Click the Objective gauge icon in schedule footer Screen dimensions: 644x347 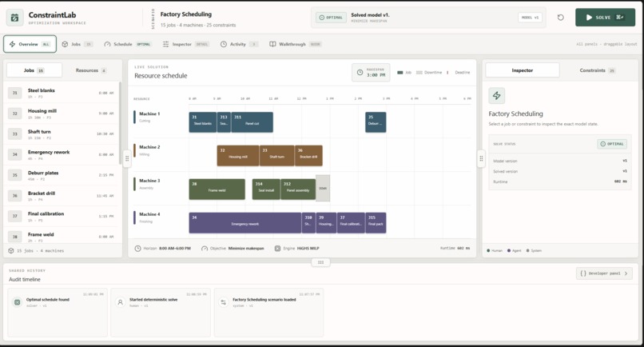point(205,249)
